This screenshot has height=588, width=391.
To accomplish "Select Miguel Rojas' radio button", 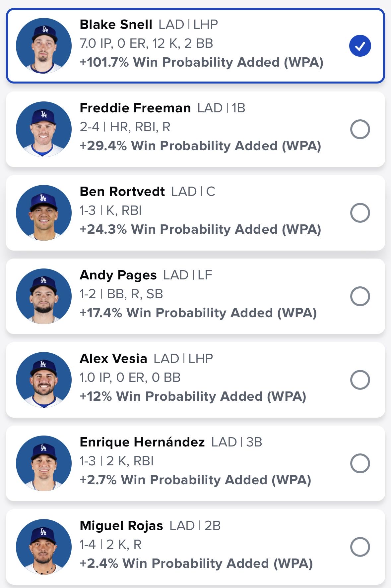I will click(x=360, y=547).
